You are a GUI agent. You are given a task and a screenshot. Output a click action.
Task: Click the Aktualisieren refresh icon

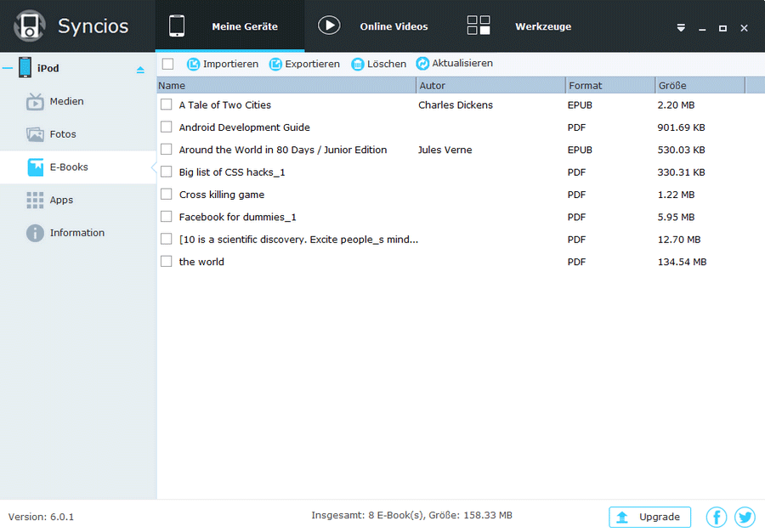tap(422, 64)
